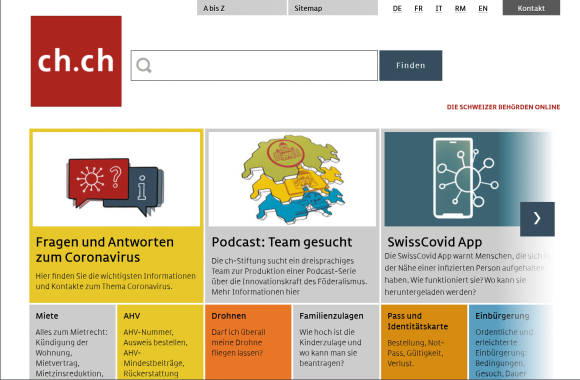Open the AHV topic tile
Image resolution: width=580 pixels, height=380 pixels.
point(160,342)
